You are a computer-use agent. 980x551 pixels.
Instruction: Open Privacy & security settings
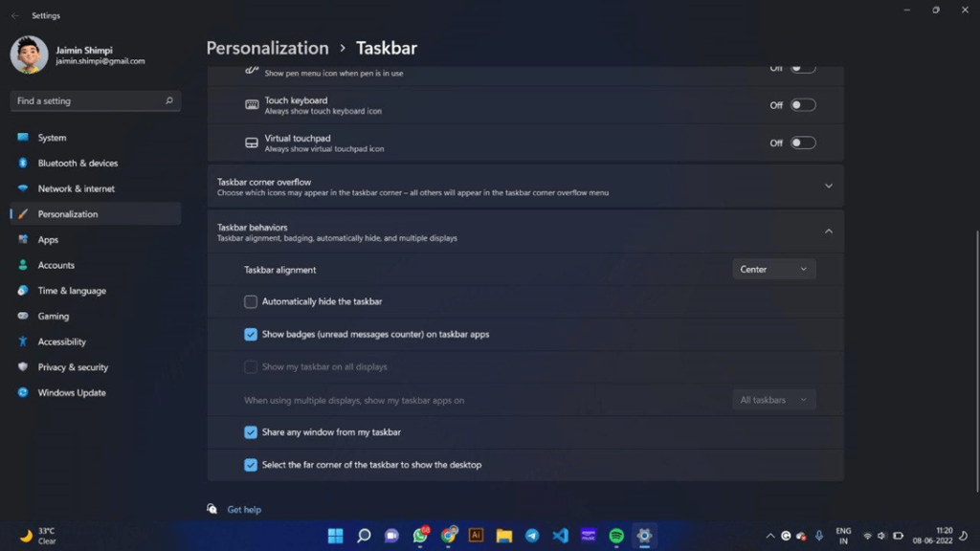point(96,367)
